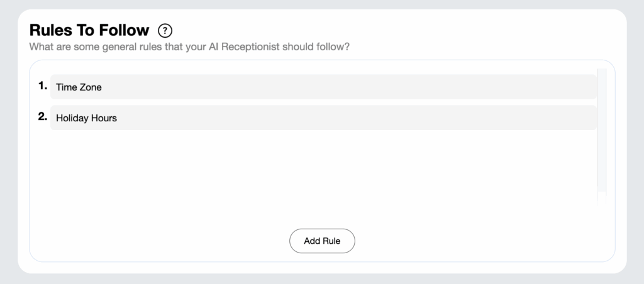Click the Rules To Follow heading
This screenshot has width=644, height=284.
point(89,30)
